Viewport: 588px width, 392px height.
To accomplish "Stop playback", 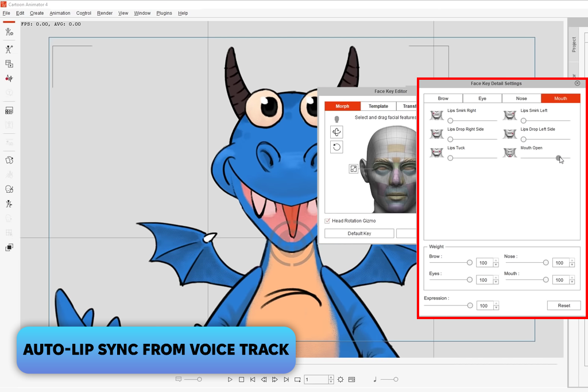I will tap(242, 379).
